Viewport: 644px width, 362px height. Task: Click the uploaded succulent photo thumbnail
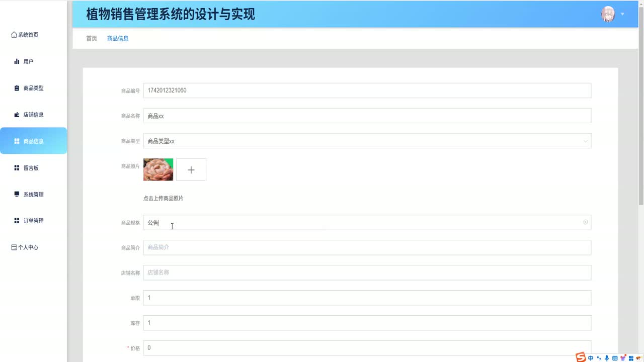pyautogui.click(x=158, y=169)
